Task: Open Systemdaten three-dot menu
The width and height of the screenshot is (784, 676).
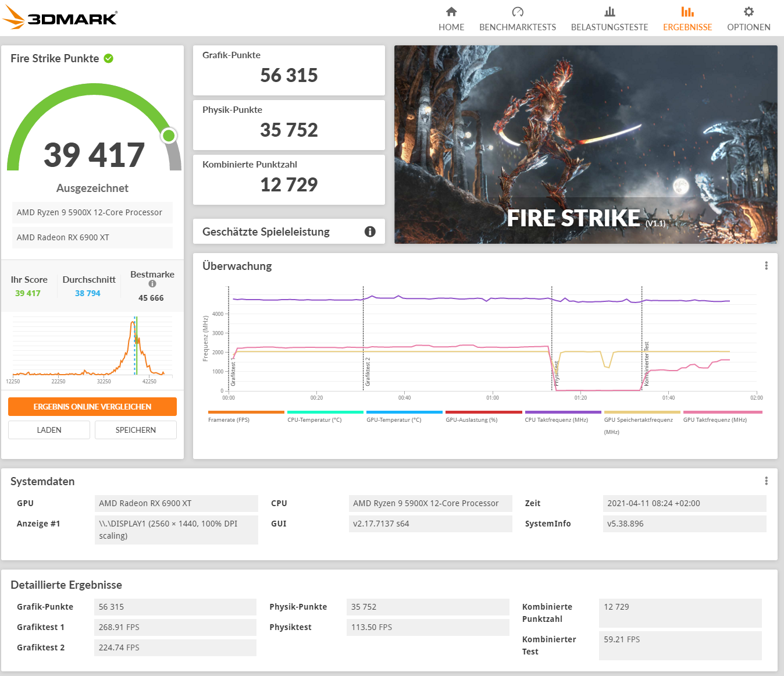Action: tap(766, 481)
